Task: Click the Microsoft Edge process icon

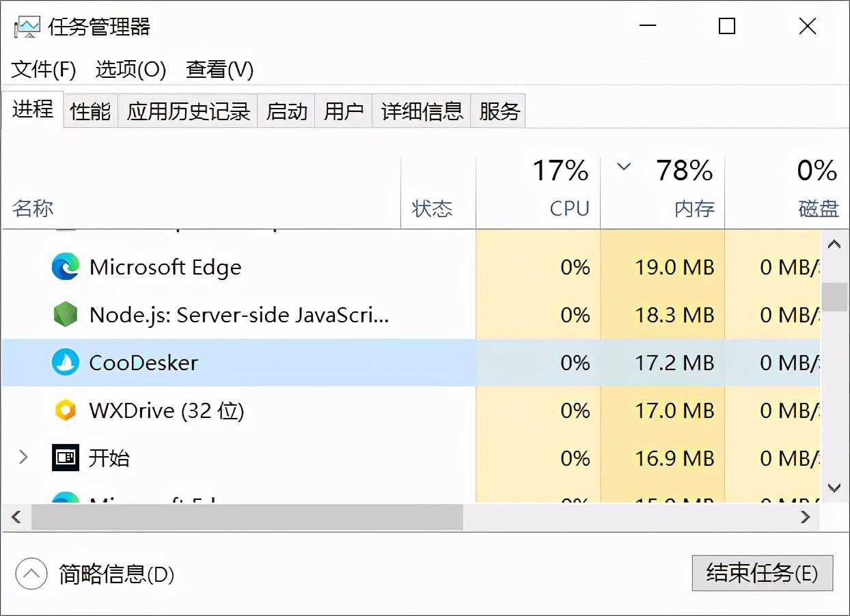Action: pos(64,267)
